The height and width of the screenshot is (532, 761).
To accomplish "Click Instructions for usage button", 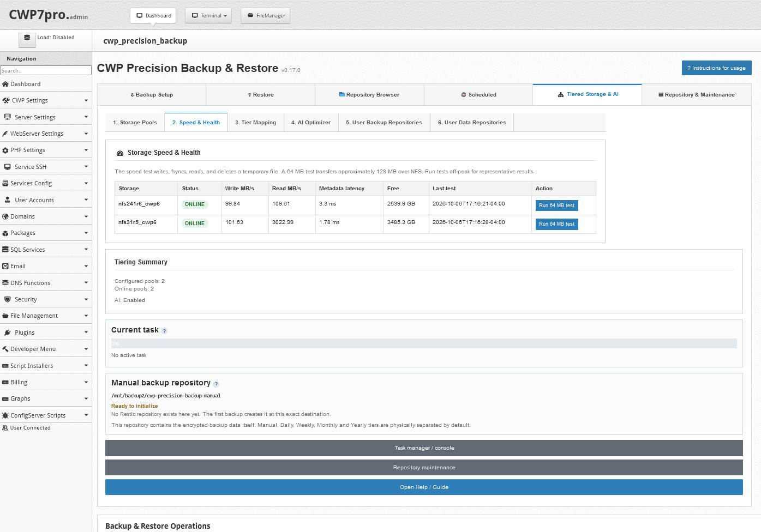I will pos(717,68).
